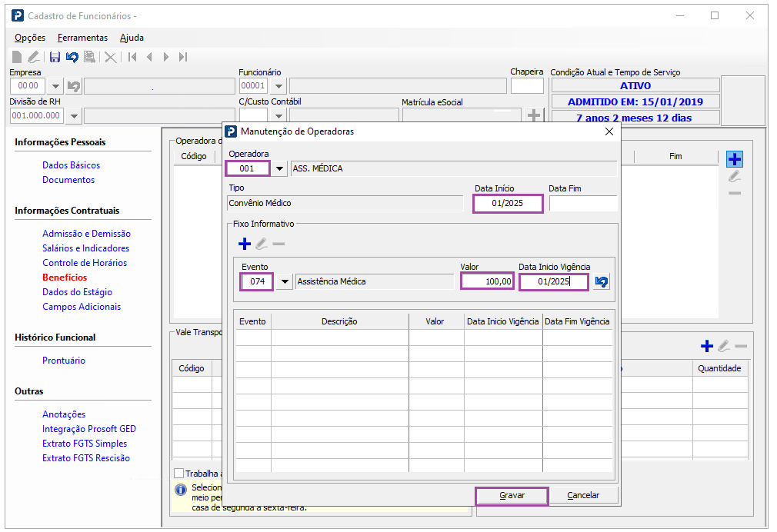Click the Data Inicio Vigência input
Viewport: 777px width, 532px height.
coord(554,282)
